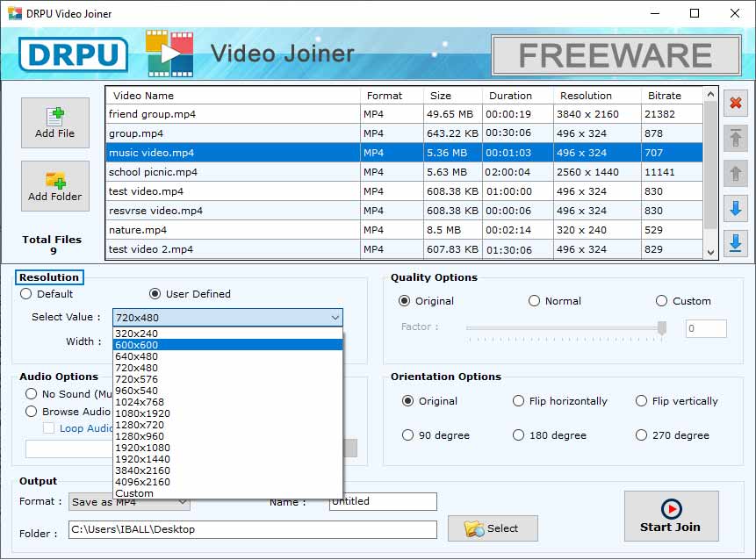
Task: Select nature.mp4 row in list
Action: [x=404, y=230]
